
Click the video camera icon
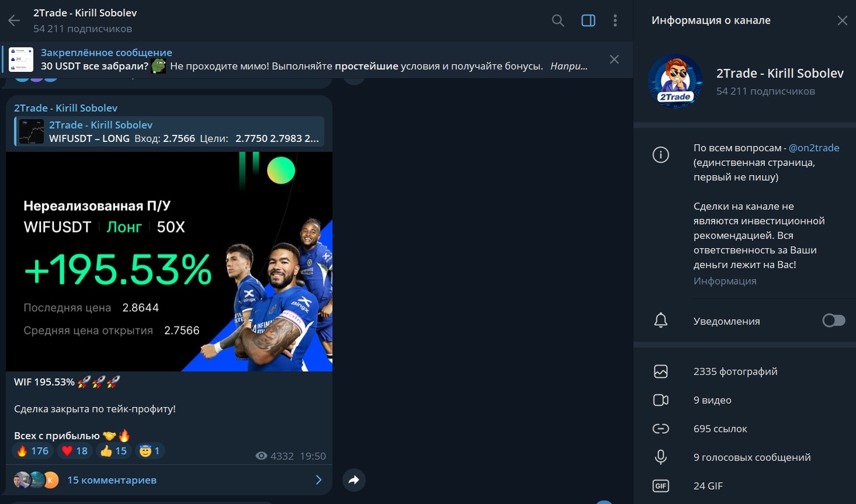click(661, 400)
